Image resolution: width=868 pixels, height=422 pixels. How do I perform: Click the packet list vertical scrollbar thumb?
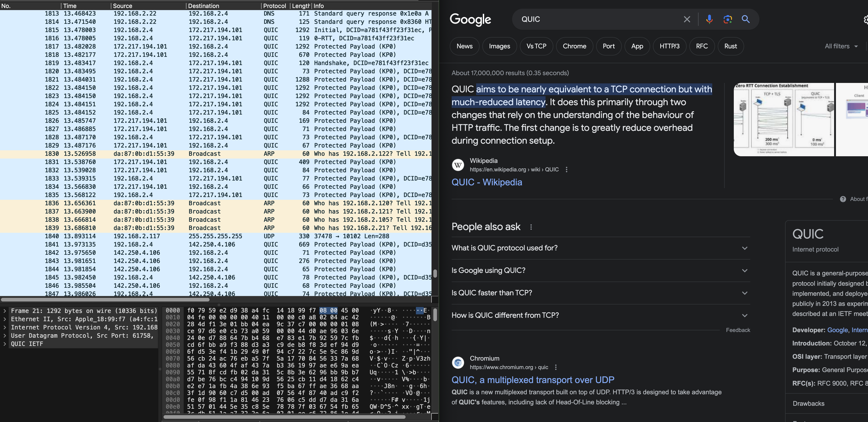tap(435, 273)
